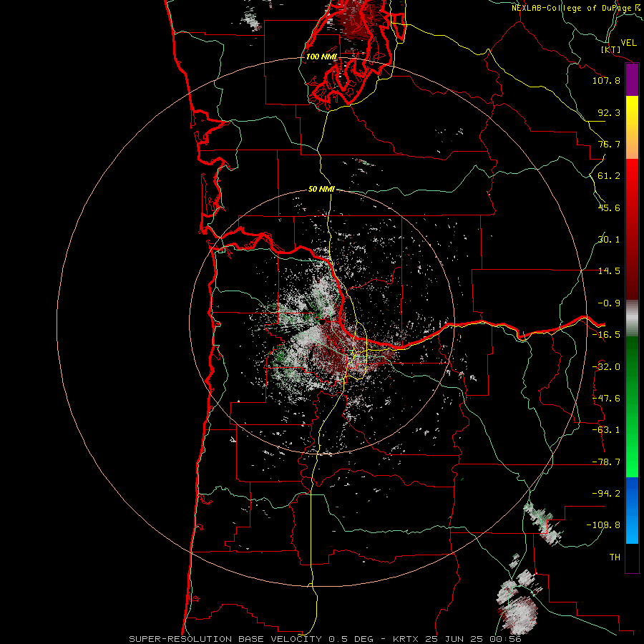Click the [KT] units label
This screenshot has height=644, width=644.
coord(611,50)
